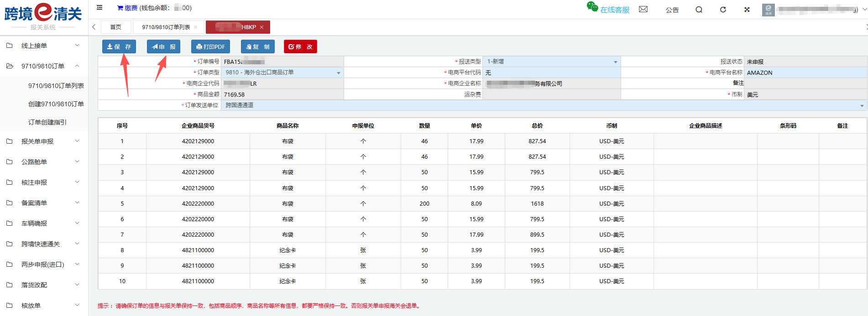Select 创建9710/9810订单 in sidebar
Image resolution: width=868 pixels, height=316 pixels.
56,104
